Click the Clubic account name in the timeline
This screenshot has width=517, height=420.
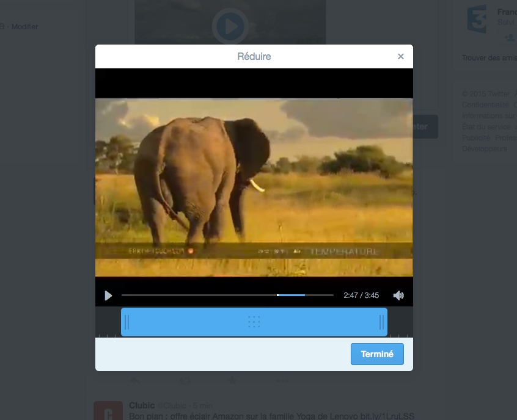(142, 405)
